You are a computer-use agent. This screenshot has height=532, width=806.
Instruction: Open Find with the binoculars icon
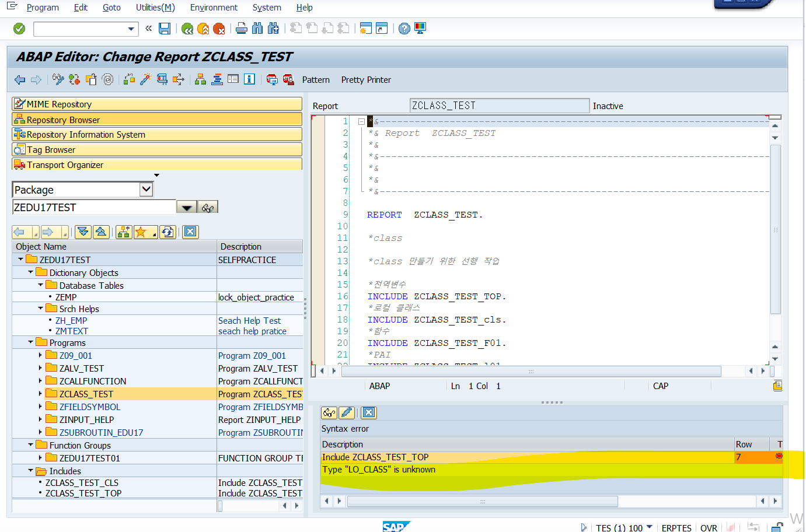pyautogui.click(x=257, y=28)
